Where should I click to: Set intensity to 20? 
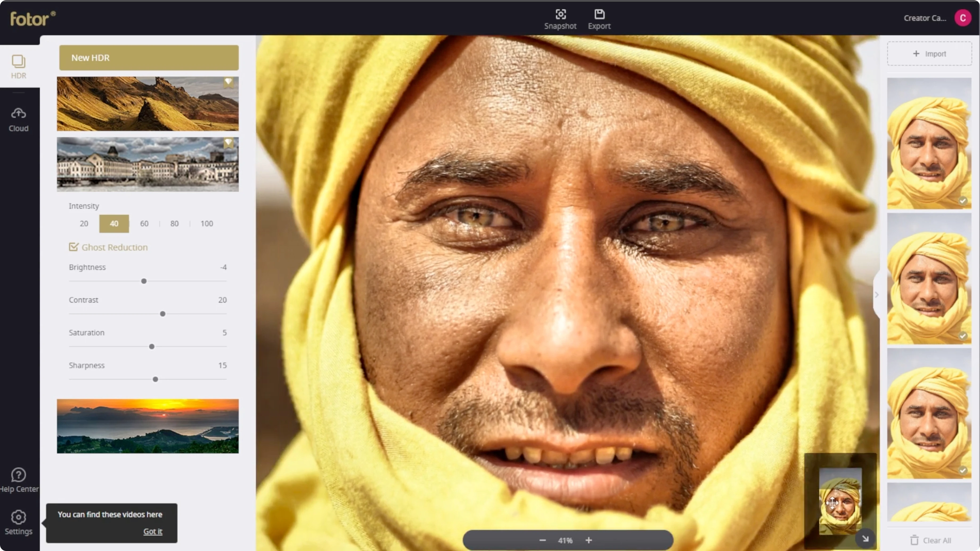tap(84, 224)
